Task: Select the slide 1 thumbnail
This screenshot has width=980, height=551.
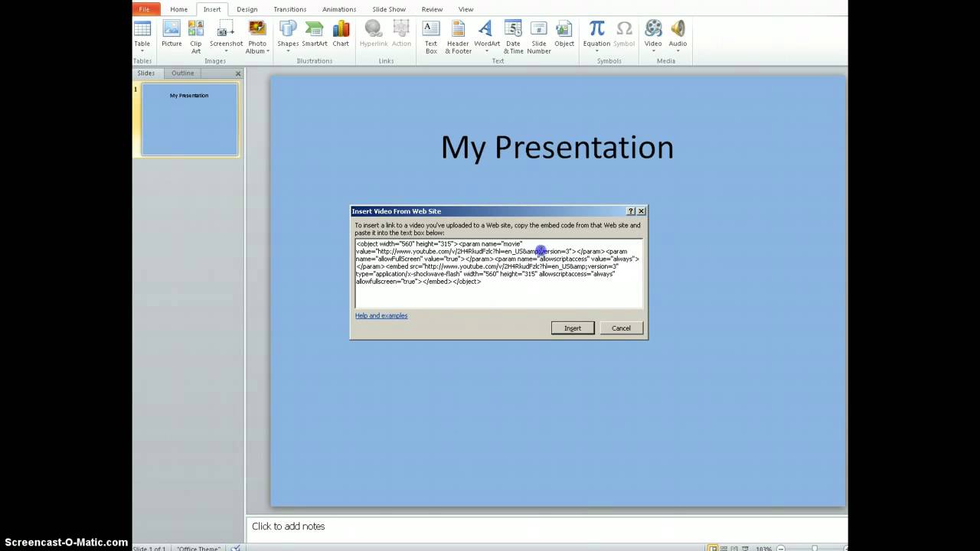Action: coord(189,120)
